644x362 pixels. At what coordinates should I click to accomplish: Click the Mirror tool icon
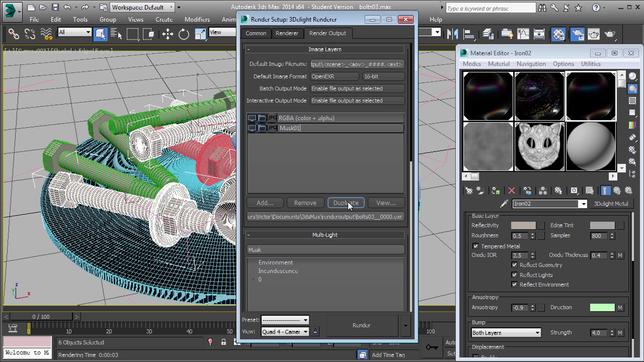pyautogui.click(x=452, y=34)
